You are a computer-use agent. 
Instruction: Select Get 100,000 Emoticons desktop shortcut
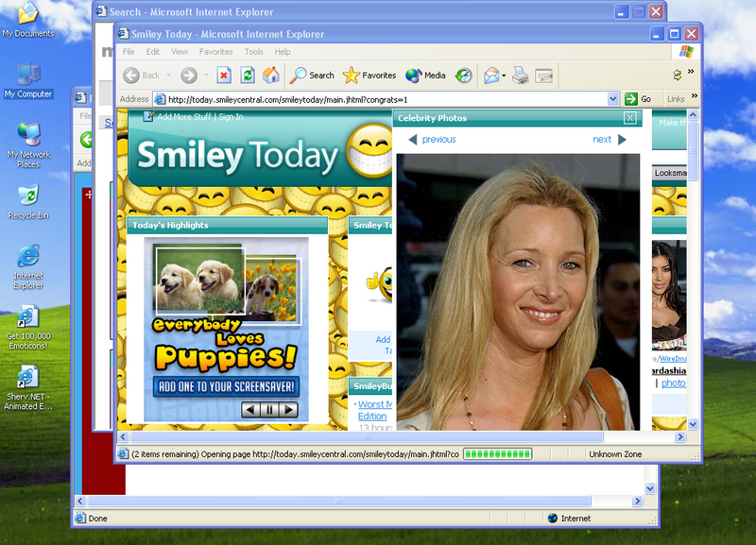[28, 328]
